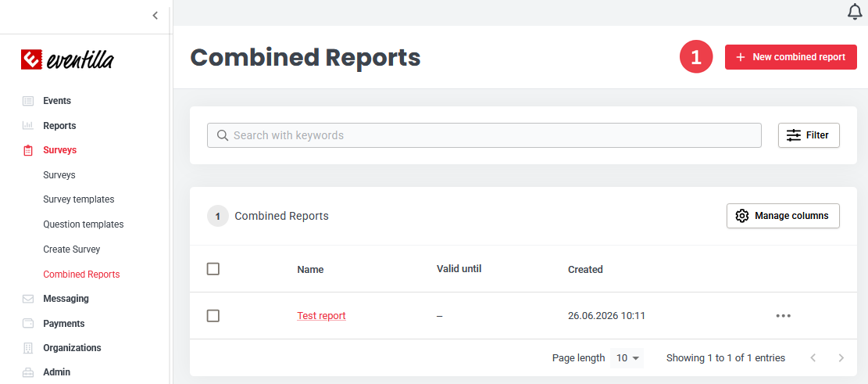Go to Create Survey

tap(71, 249)
